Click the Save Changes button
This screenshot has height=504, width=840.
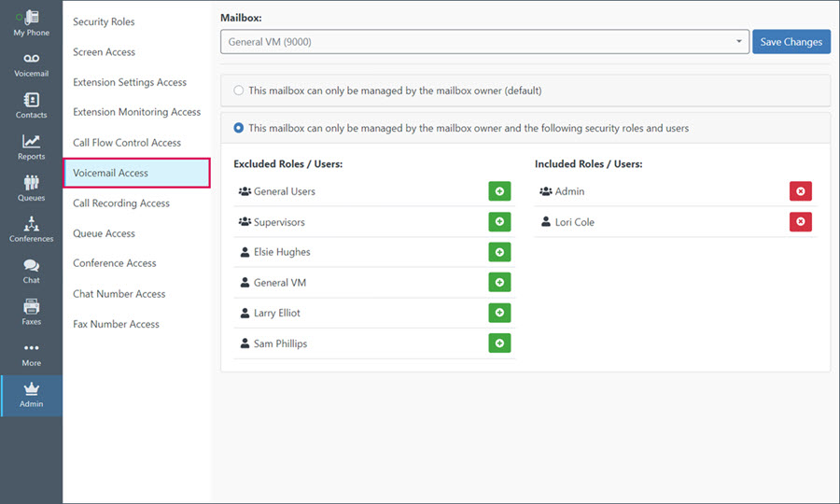click(791, 42)
